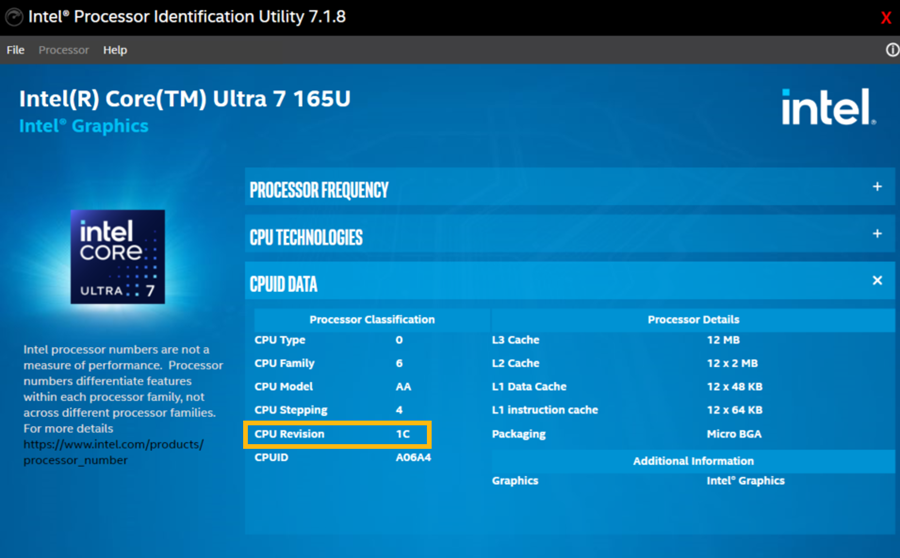Expand the Processor Frequency section

[877, 187]
